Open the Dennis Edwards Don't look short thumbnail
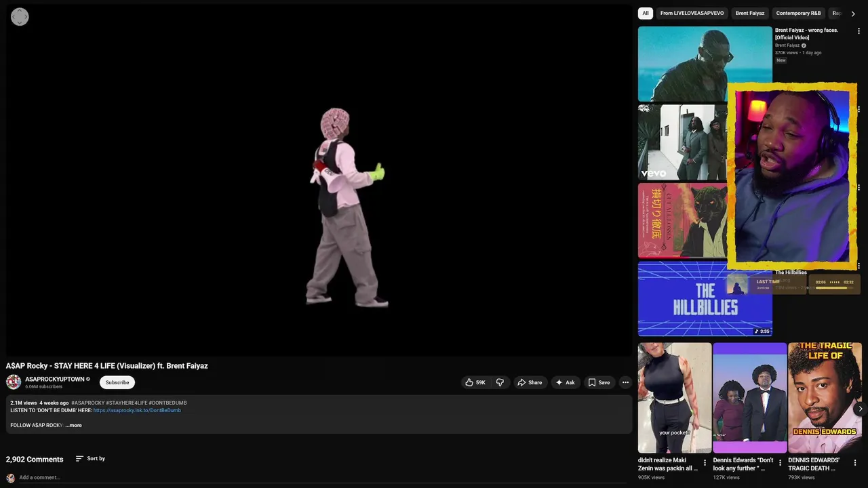Viewport: 868px width, 488px height. point(750,398)
